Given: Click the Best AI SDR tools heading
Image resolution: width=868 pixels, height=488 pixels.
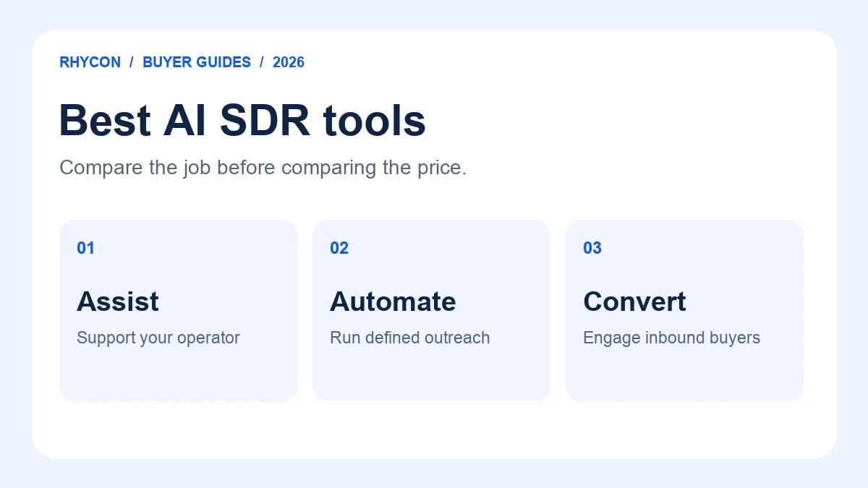Looking at the screenshot, I should [x=242, y=120].
